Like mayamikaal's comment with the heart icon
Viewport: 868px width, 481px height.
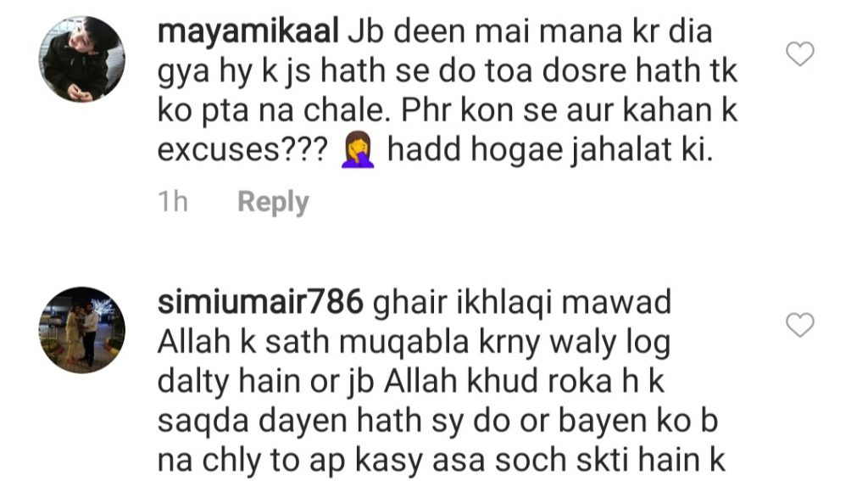click(x=800, y=53)
